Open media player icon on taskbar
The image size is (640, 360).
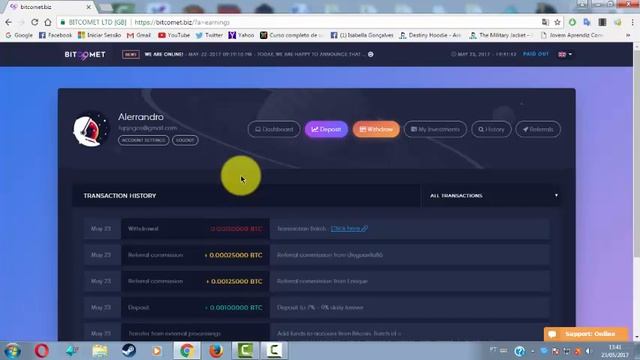pyautogui.click(x=157, y=351)
